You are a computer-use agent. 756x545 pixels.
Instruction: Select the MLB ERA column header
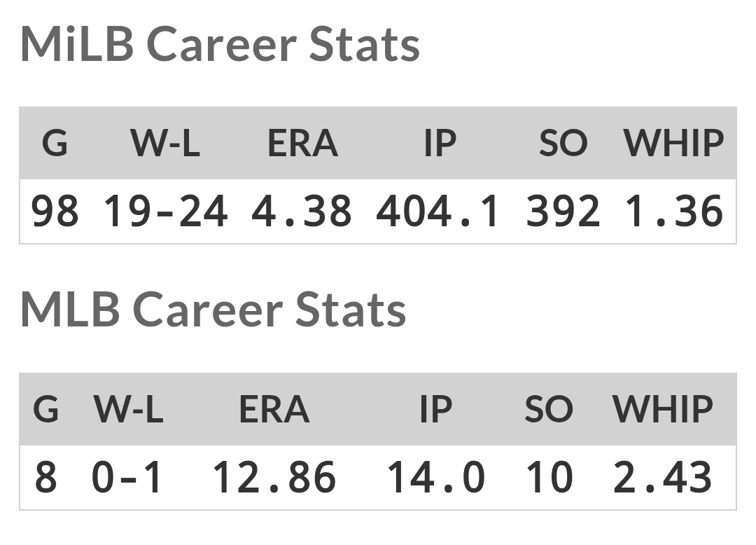(274, 410)
